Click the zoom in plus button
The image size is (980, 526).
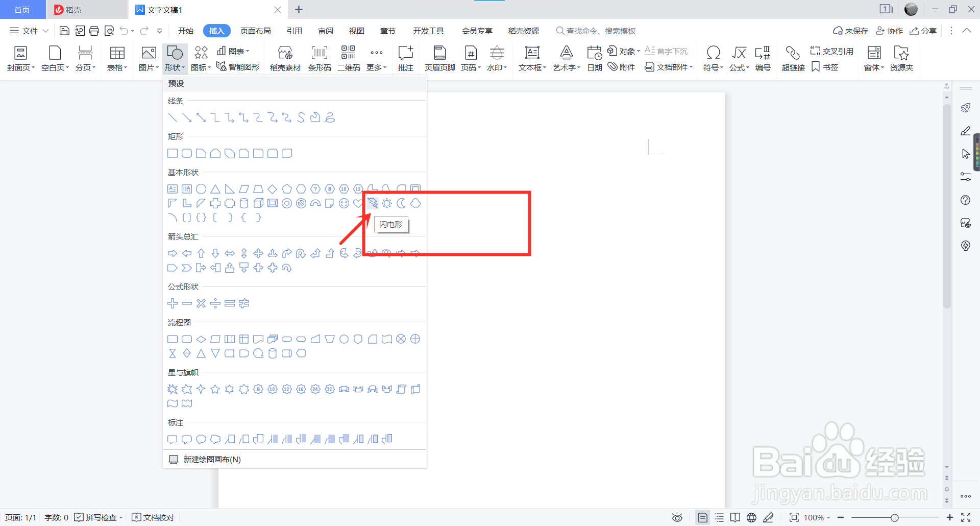click(x=949, y=517)
